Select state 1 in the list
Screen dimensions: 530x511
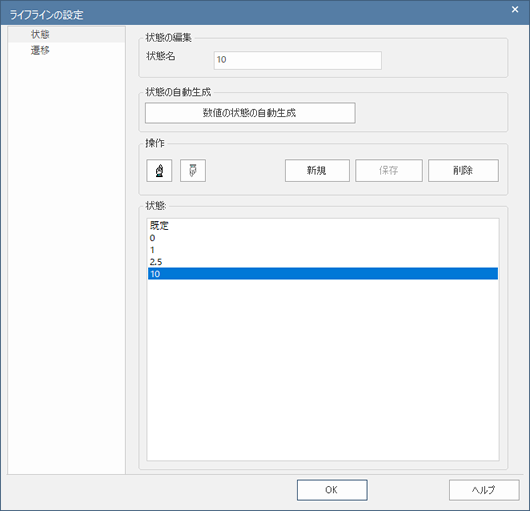[x=323, y=250]
